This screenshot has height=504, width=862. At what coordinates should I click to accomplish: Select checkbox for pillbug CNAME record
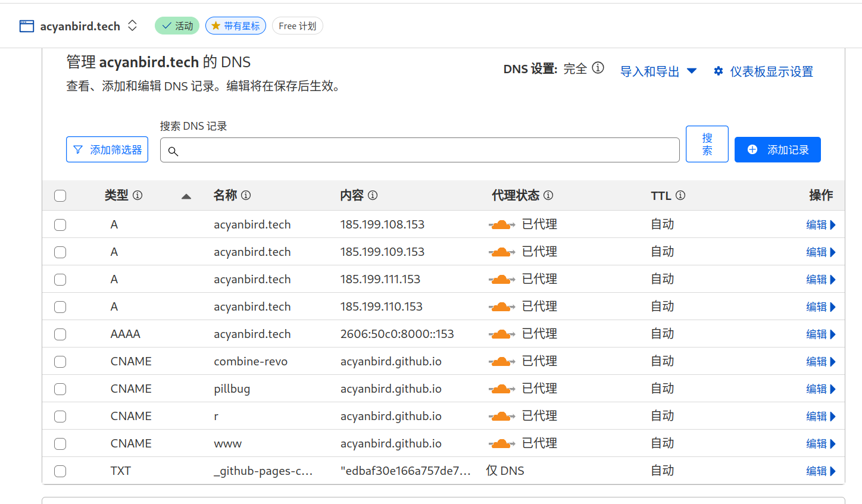[x=60, y=389]
